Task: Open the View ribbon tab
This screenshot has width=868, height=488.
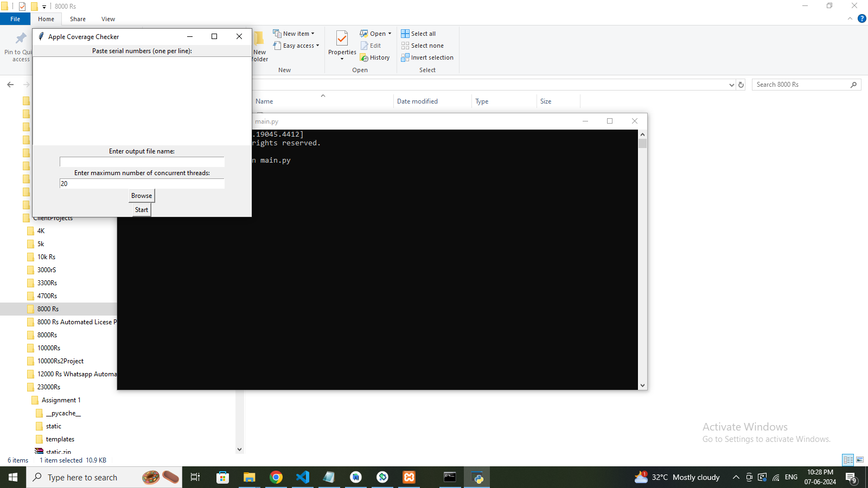Action: pos(108,19)
